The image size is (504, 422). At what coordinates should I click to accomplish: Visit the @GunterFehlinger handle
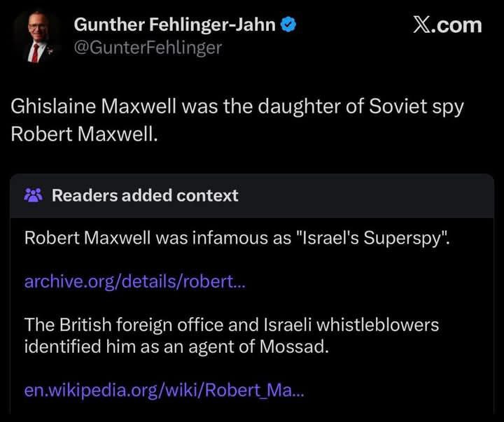pyautogui.click(x=148, y=48)
